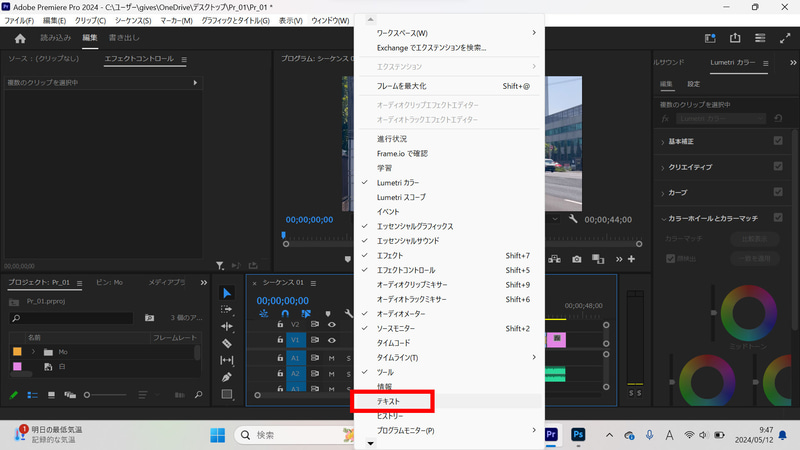The height and width of the screenshot is (450, 800).
Task: Expand the Mo bin in Project panel
Action: point(33,352)
